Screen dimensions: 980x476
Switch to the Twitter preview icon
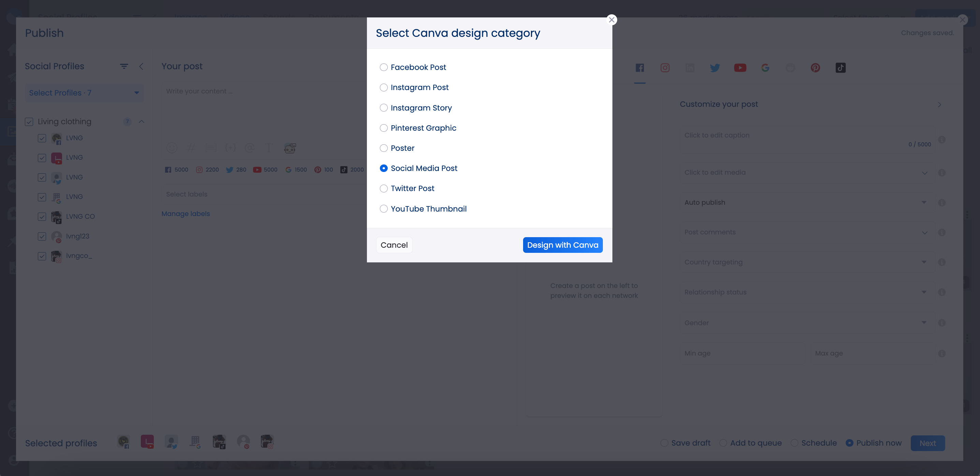pyautogui.click(x=715, y=68)
